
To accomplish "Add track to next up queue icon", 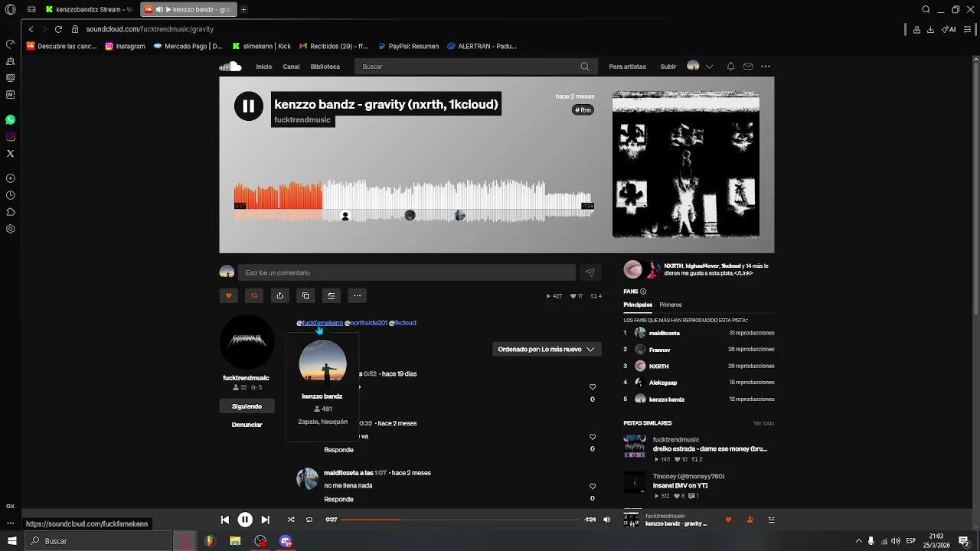I will (331, 295).
